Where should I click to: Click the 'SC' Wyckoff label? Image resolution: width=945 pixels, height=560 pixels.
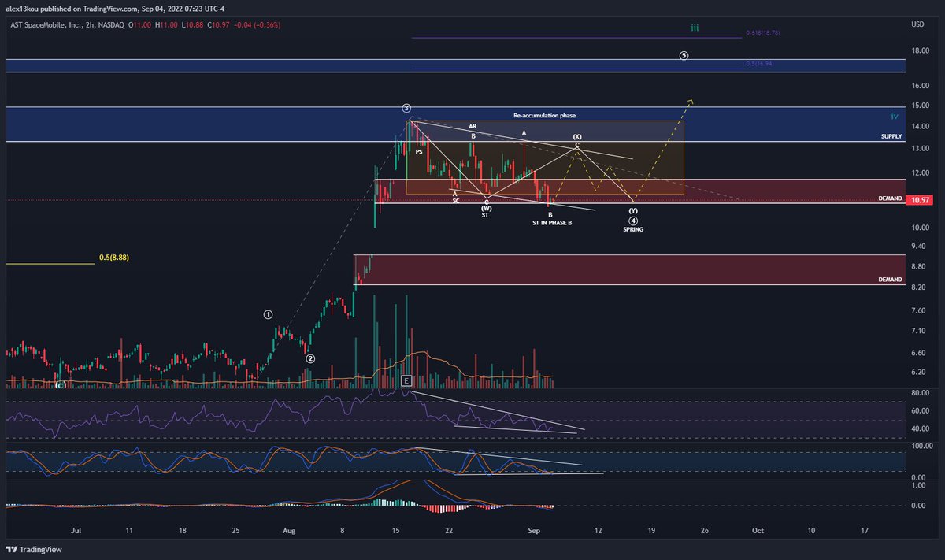click(456, 201)
